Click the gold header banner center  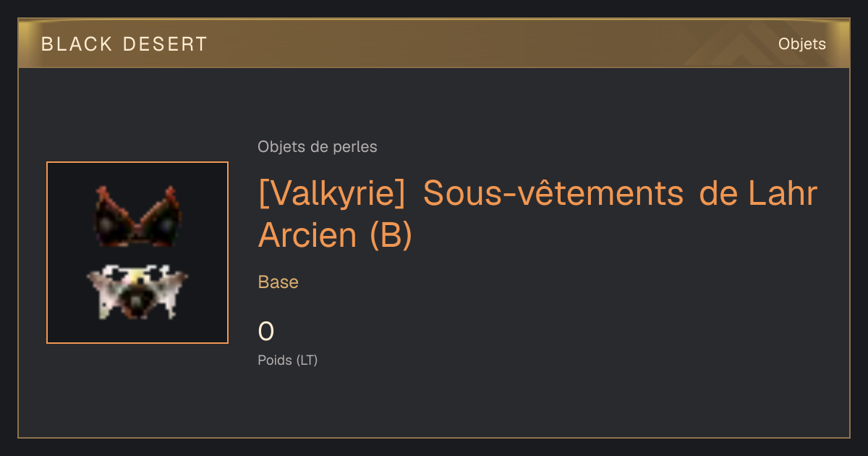pos(434,43)
